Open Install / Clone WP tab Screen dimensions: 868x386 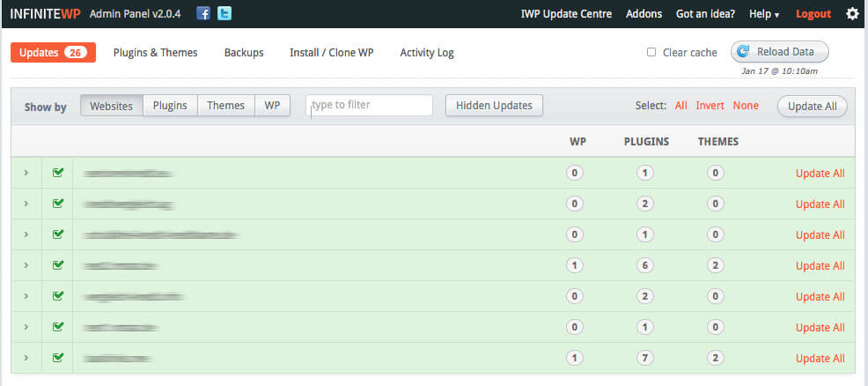point(332,53)
